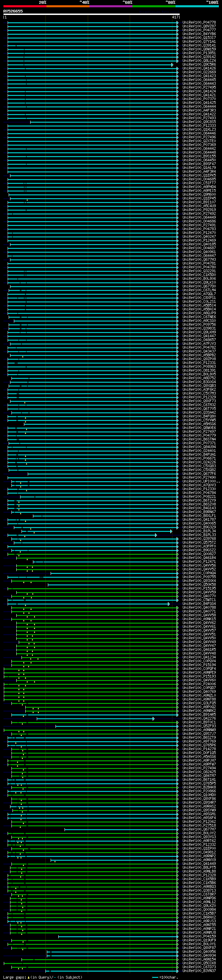Screen dimensions: 222x980
Task: Select the UniRef100_O22669 label
Action: coord(199,72)
